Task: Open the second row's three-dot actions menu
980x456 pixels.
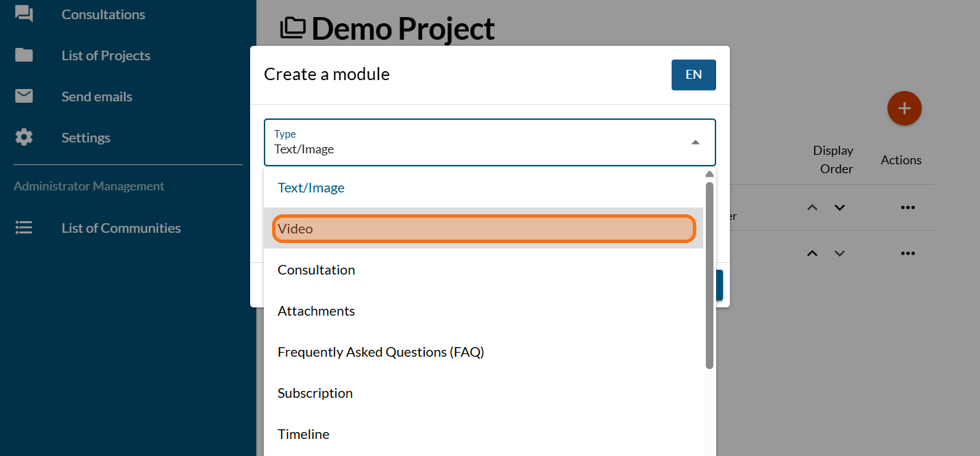Action: pos(908,253)
